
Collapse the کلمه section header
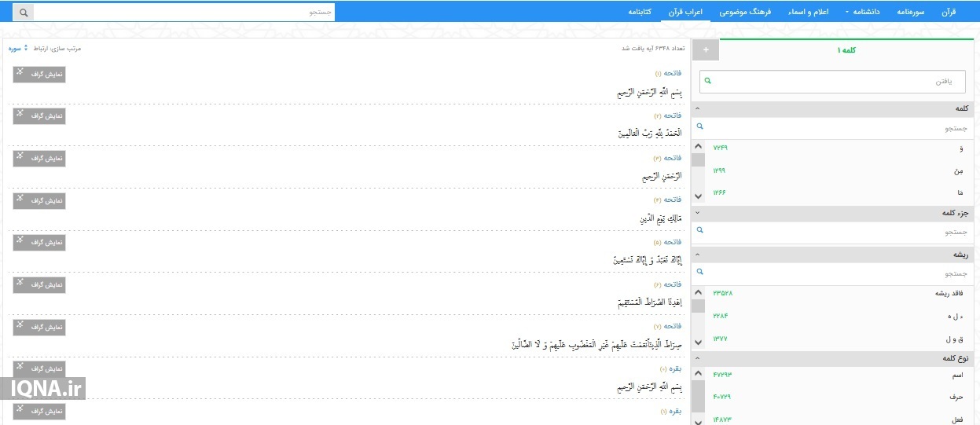698,108
